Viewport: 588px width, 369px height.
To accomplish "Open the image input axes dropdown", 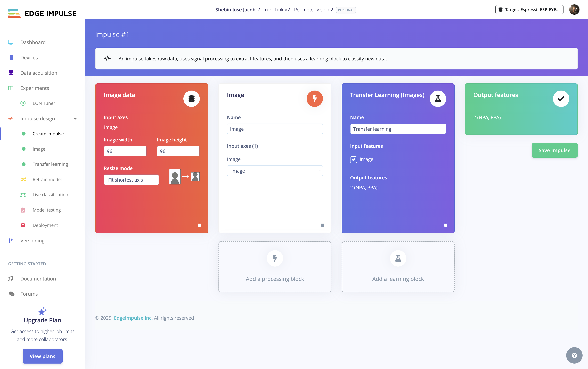I will (275, 171).
